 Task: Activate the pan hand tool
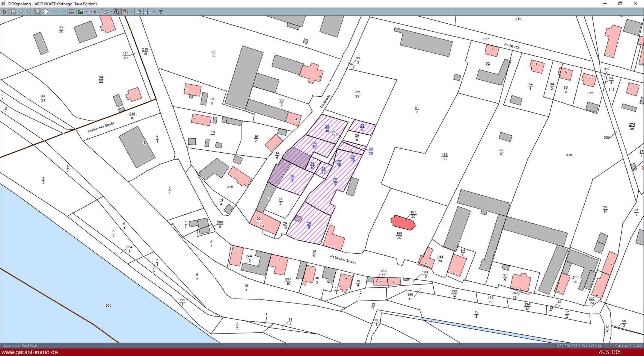(46, 12)
